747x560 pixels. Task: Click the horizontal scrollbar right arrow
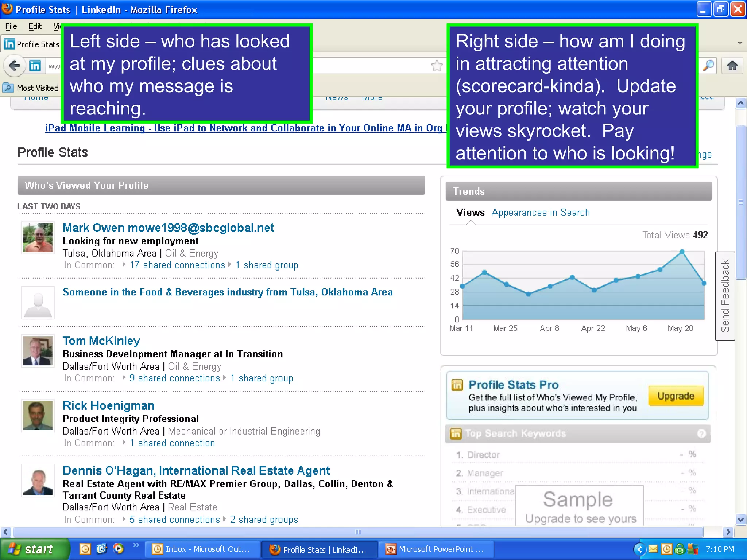(728, 532)
